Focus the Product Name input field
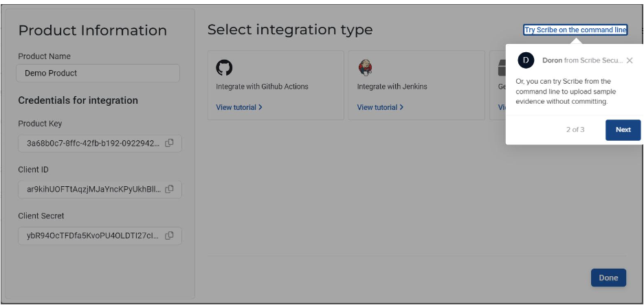Screen dimensions: 644x305 click(98, 73)
